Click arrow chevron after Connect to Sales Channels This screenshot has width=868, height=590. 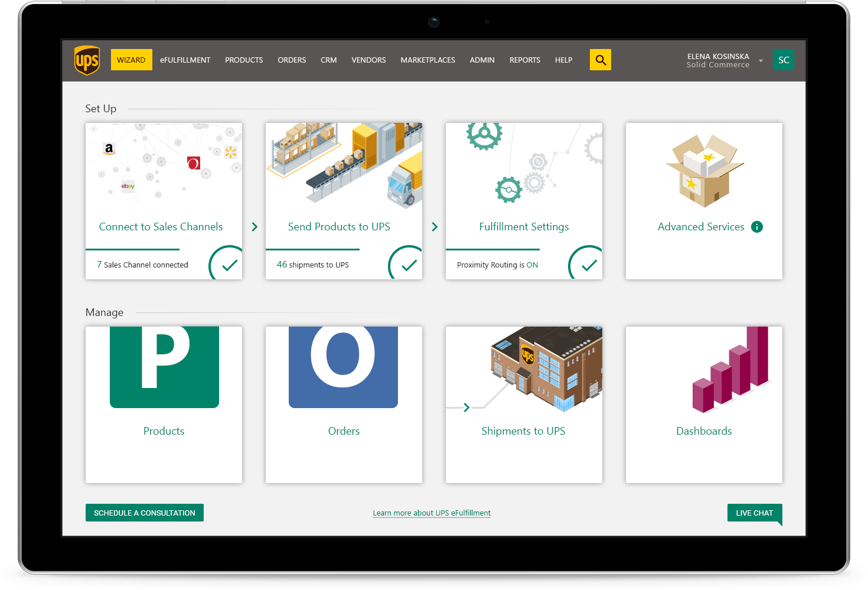[254, 227]
